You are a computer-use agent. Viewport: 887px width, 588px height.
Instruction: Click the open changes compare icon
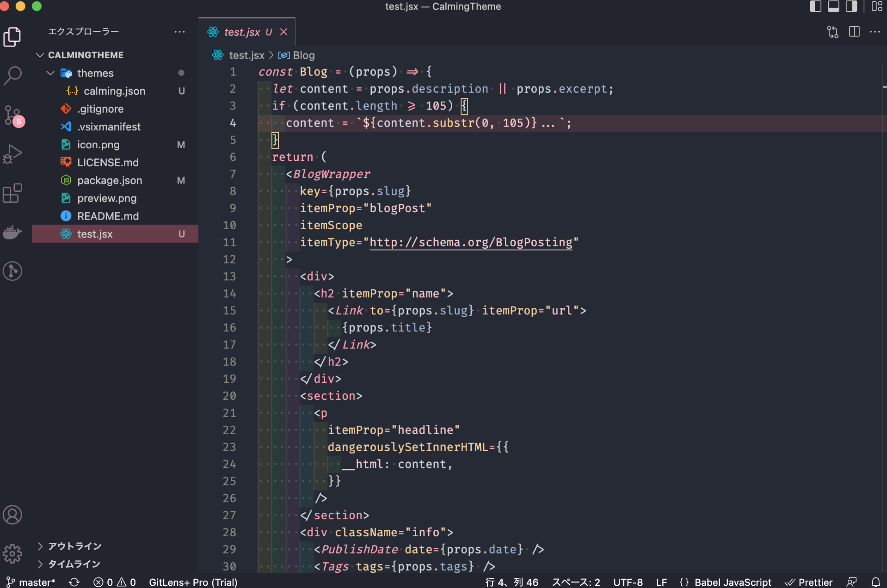click(832, 32)
